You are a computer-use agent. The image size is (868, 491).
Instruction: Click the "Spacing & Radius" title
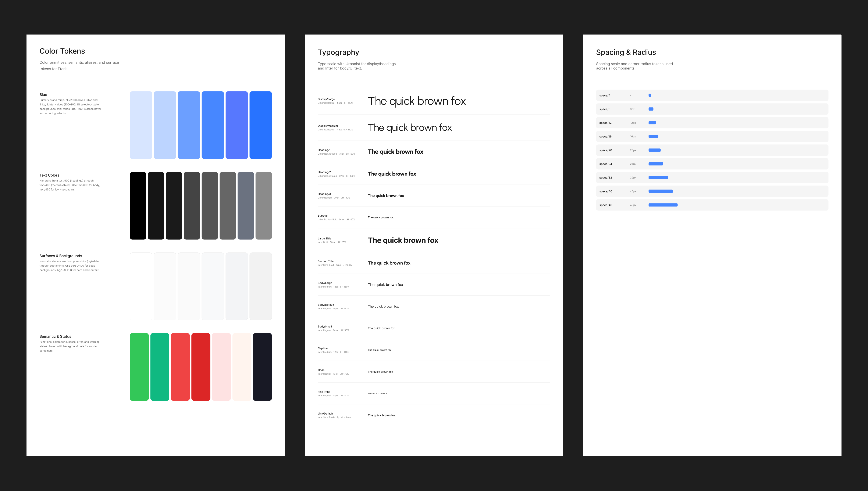(626, 52)
